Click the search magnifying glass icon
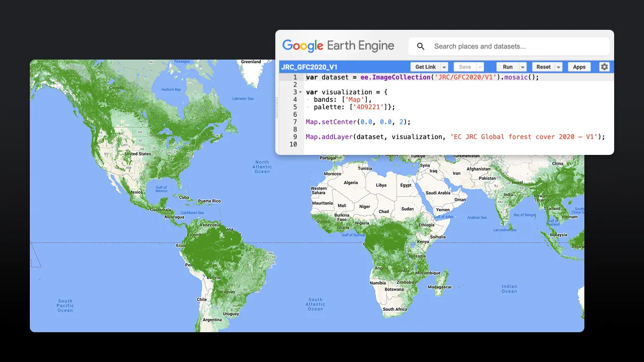 (420, 46)
